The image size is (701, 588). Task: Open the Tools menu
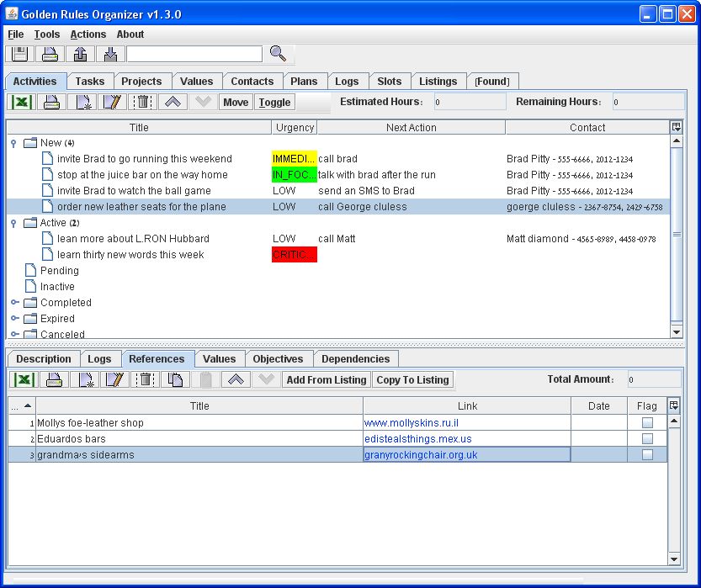click(46, 34)
